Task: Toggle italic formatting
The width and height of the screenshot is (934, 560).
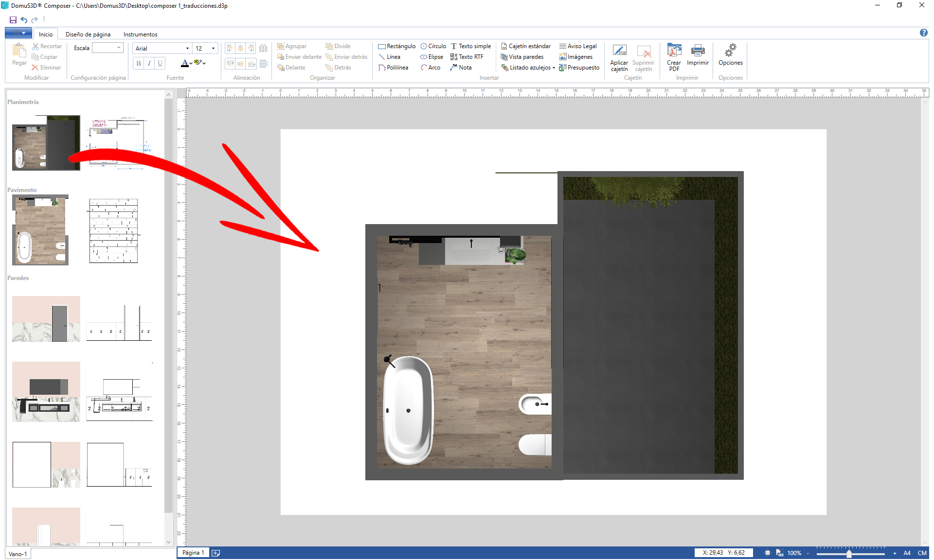Action: coord(149,63)
